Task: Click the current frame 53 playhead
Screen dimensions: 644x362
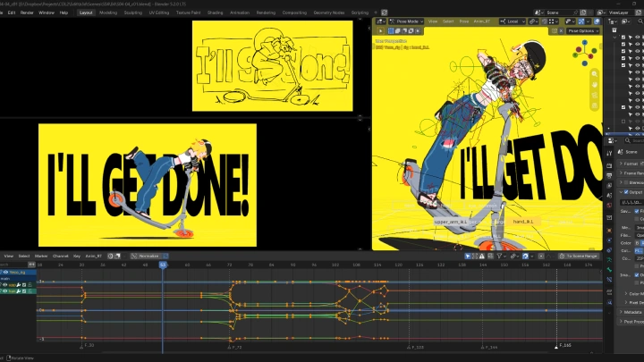Action: pos(163,265)
